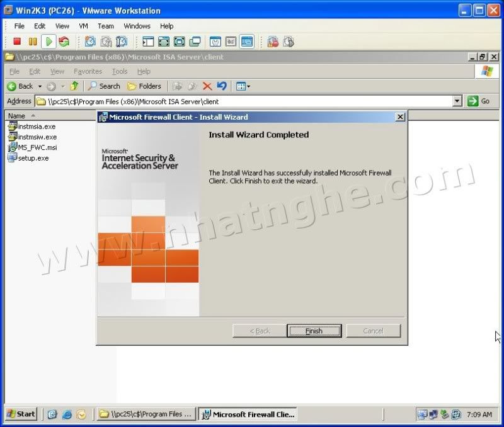Click the VMware Appliance View icon

231,42
